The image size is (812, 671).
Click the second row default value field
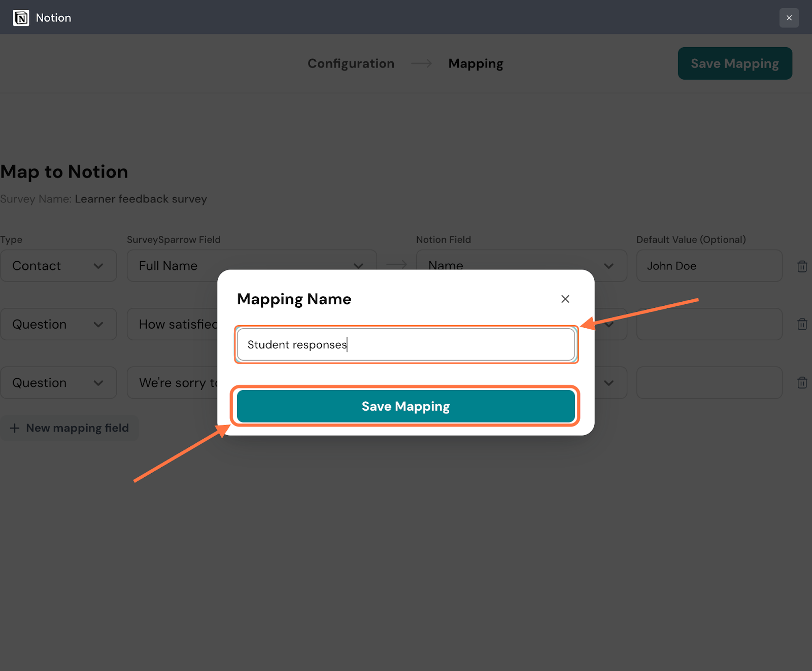[x=709, y=324]
